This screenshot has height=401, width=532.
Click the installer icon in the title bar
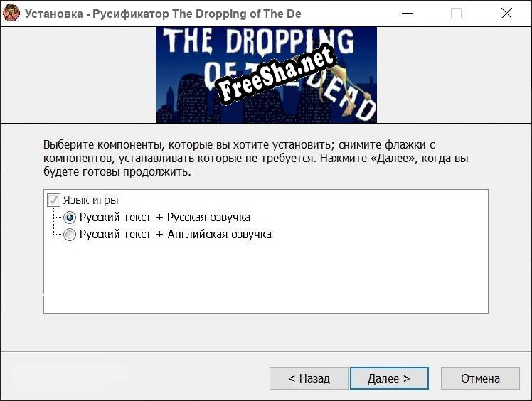(11, 14)
